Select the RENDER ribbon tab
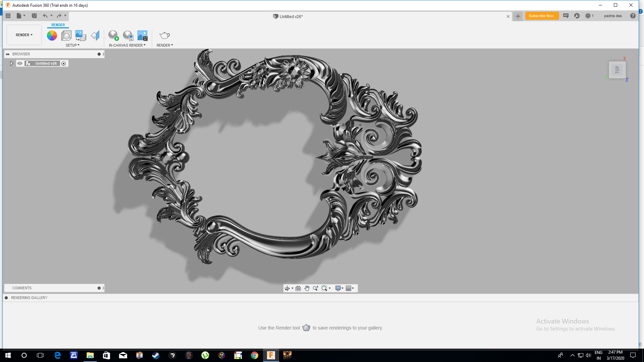644x362 pixels. pos(58,25)
